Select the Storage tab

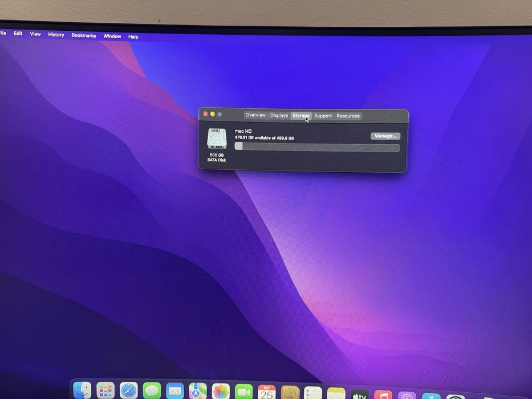pyautogui.click(x=301, y=116)
